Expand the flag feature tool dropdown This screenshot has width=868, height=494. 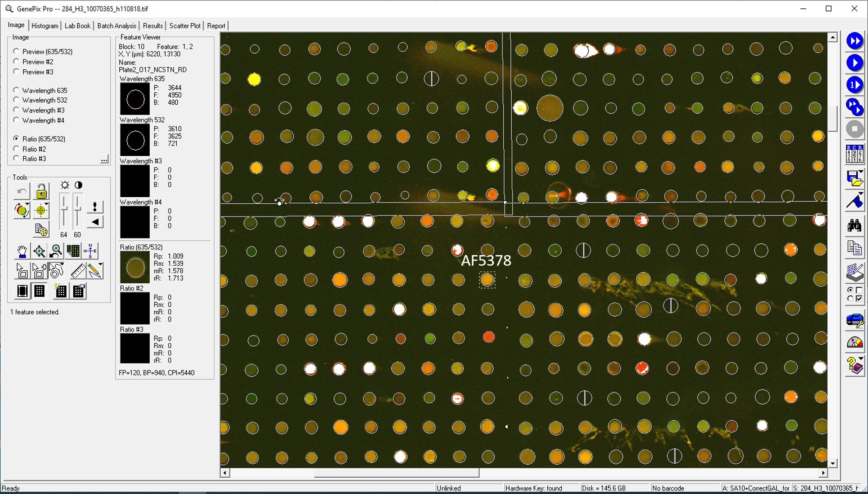coord(861,194)
